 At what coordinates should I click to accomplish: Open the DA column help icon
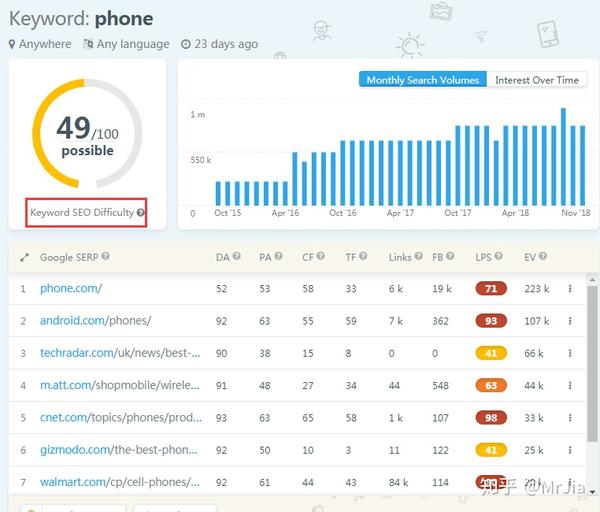[x=236, y=256]
